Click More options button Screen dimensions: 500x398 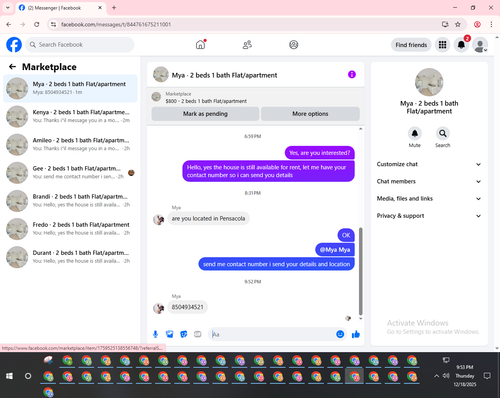(x=310, y=114)
